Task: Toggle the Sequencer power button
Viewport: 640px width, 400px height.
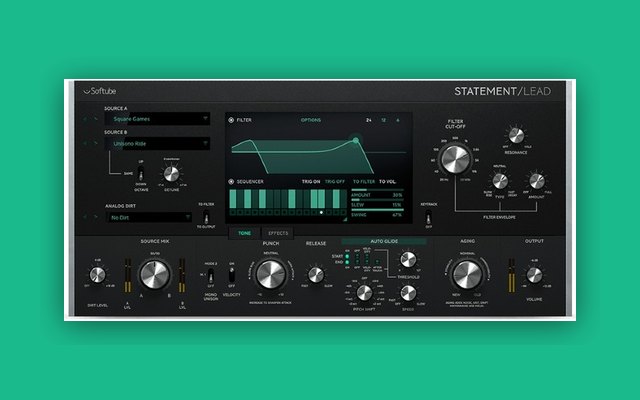Action: pyautogui.click(x=231, y=182)
